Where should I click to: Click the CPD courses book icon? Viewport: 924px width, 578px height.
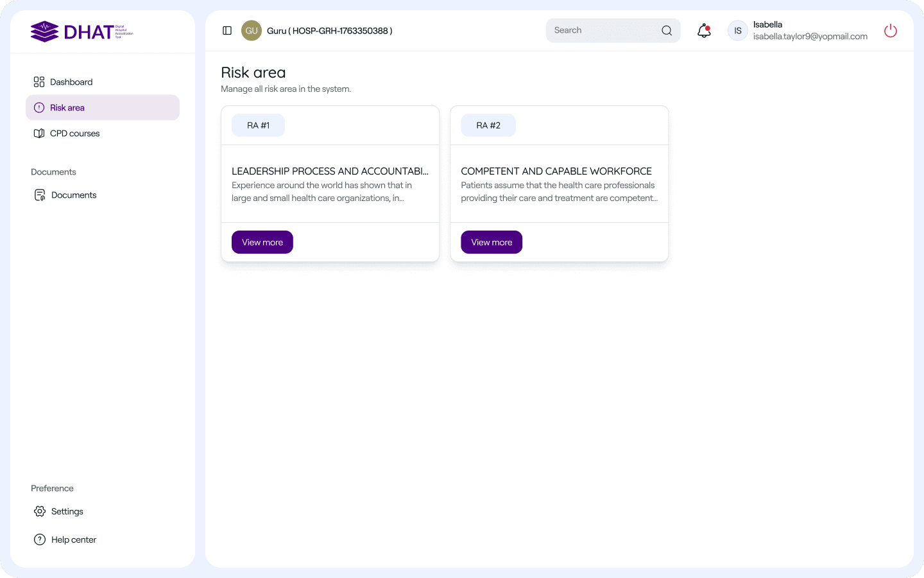(x=39, y=134)
